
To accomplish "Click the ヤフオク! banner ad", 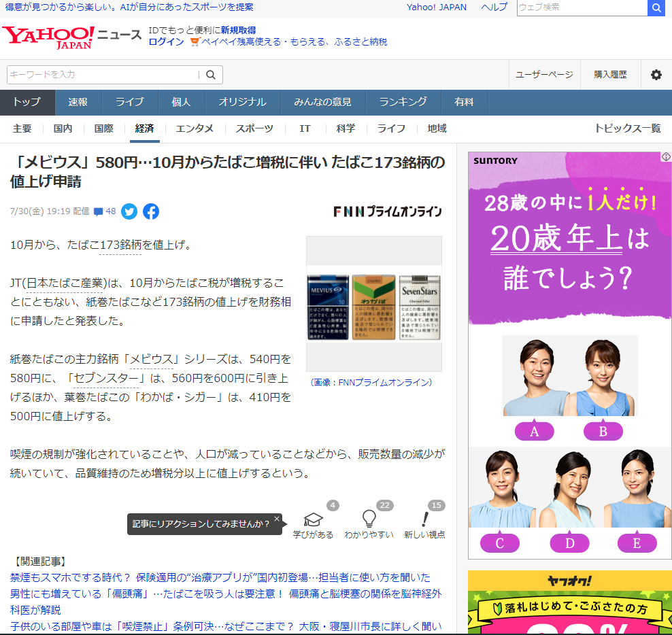I will (x=569, y=602).
